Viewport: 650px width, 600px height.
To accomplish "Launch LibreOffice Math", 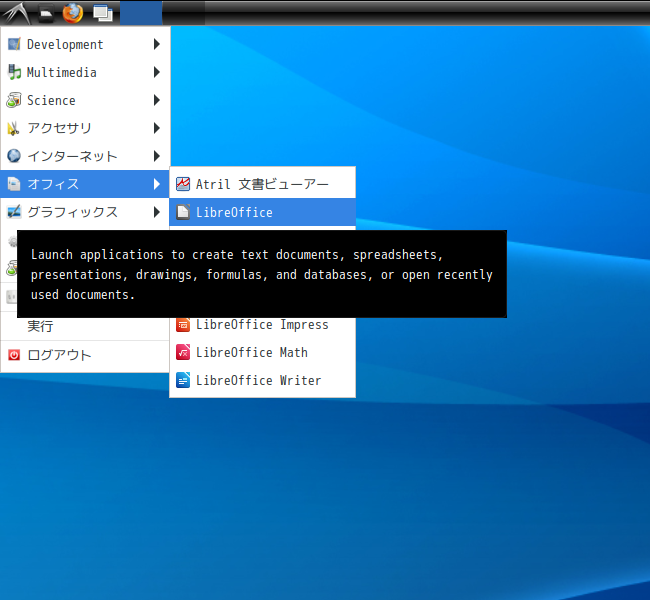I will (262, 352).
